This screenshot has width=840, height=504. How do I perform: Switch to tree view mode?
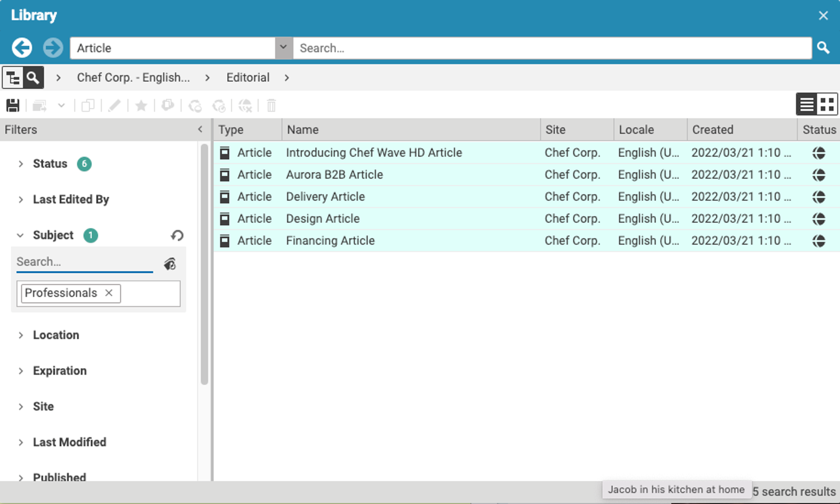click(x=13, y=78)
